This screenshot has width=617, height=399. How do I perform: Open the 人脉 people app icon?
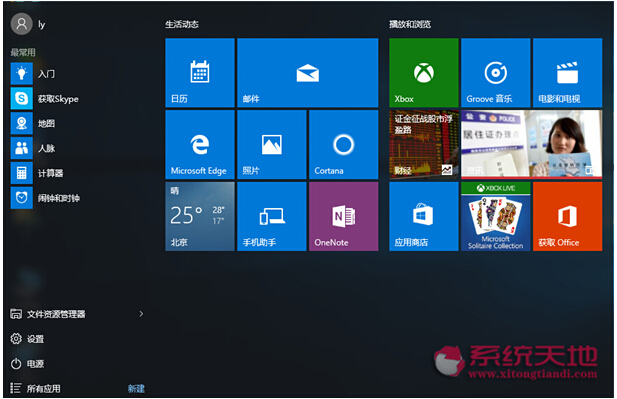(x=22, y=148)
